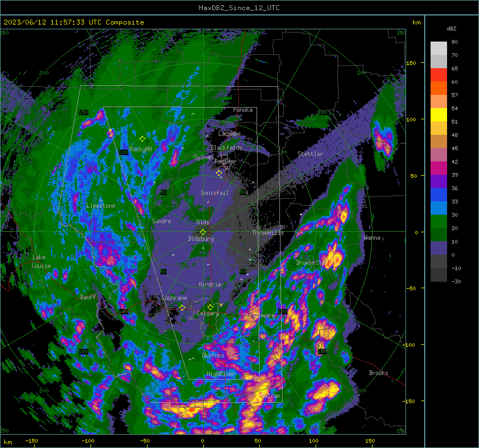The image size is (479, 448).
Task: Click the Lacombe town label
Action: [229, 134]
